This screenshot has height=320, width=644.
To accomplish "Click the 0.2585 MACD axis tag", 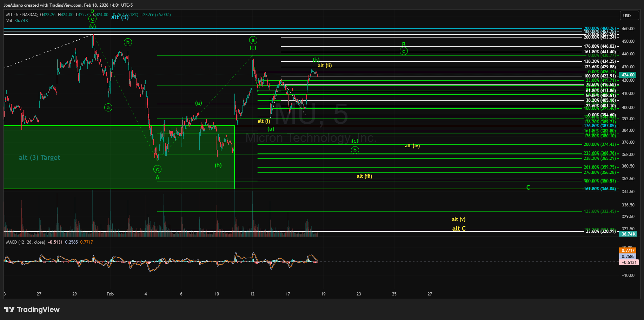I will point(628,257).
